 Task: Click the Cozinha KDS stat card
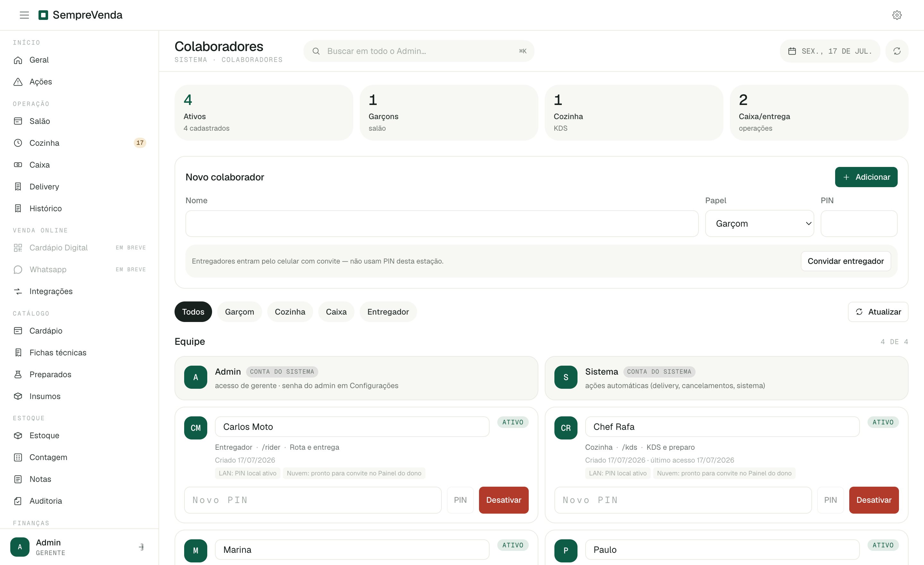click(x=634, y=113)
